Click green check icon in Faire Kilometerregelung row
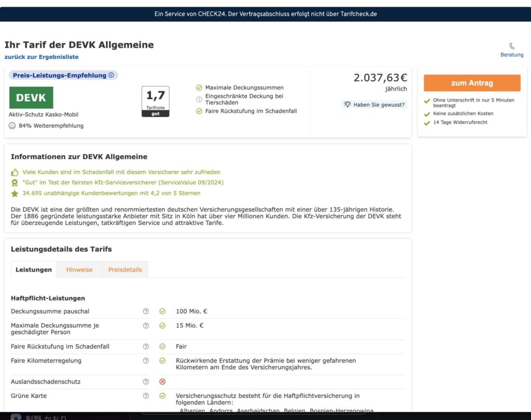Viewport: 531px width, 420px height. click(162, 361)
